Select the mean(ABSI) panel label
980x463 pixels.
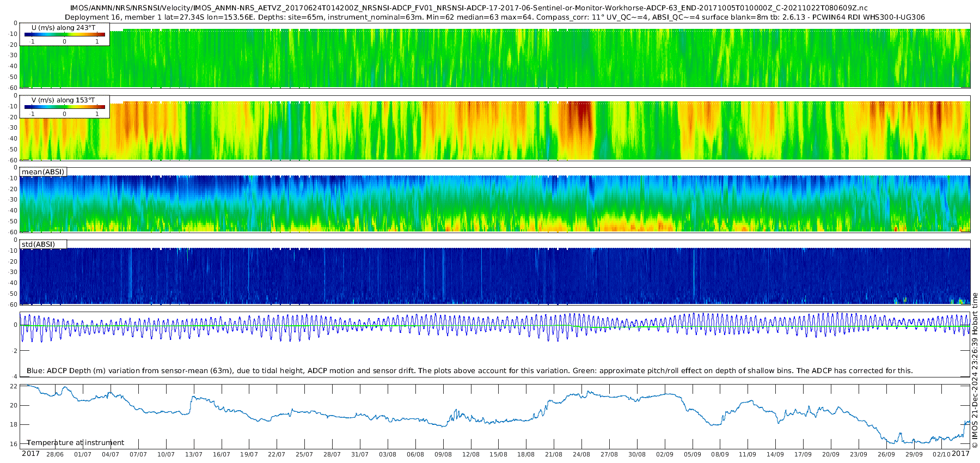43,172
